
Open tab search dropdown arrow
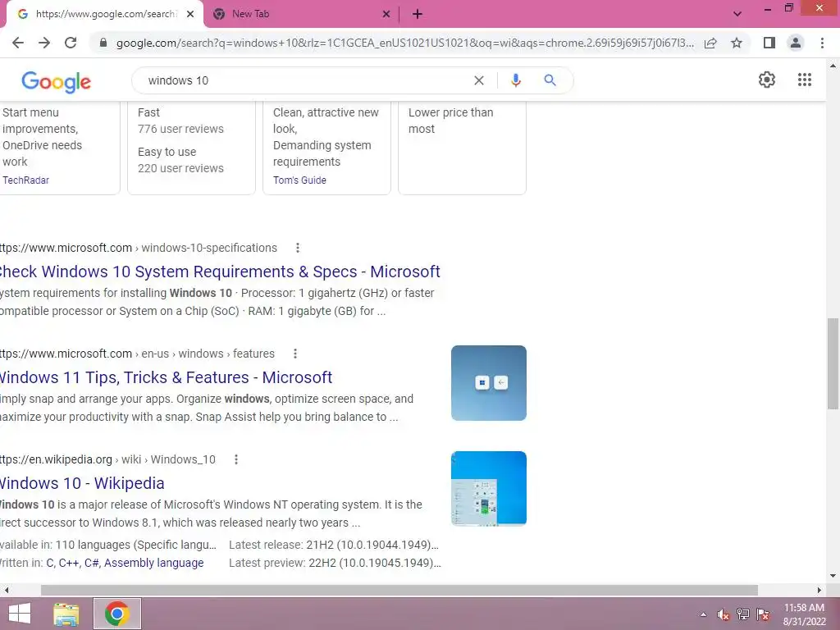[737, 14]
